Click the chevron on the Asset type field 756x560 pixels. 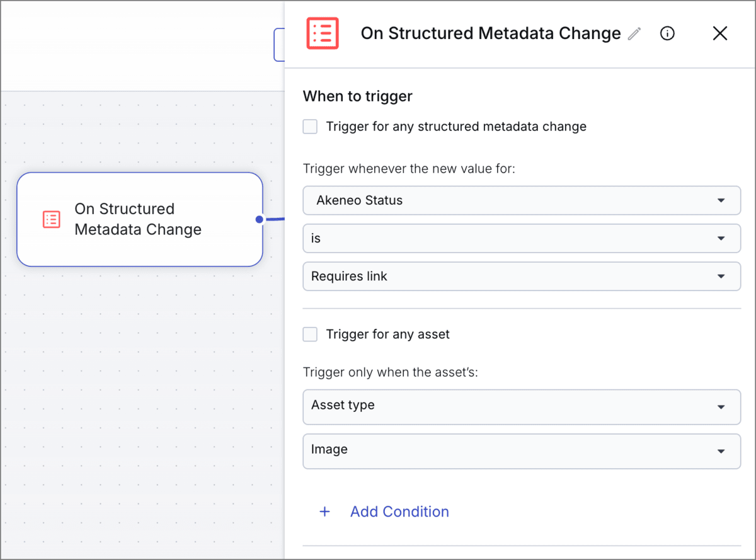[722, 407]
